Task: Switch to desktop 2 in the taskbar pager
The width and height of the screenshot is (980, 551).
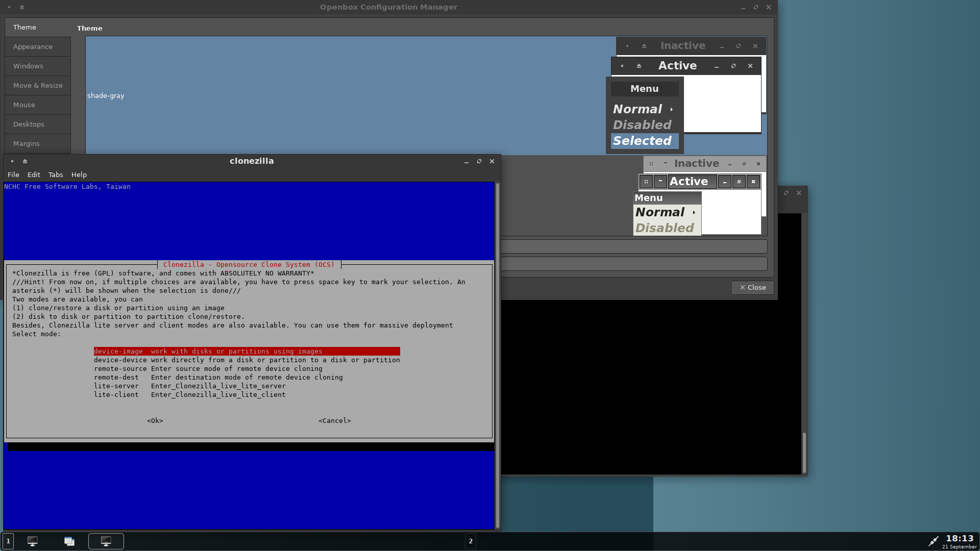Action: (x=471, y=541)
